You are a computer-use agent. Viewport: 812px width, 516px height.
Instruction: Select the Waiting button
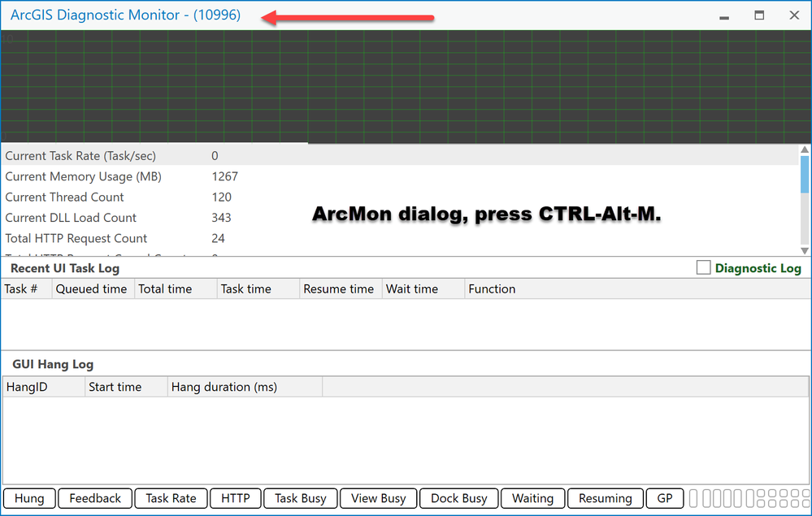click(x=533, y=498)
